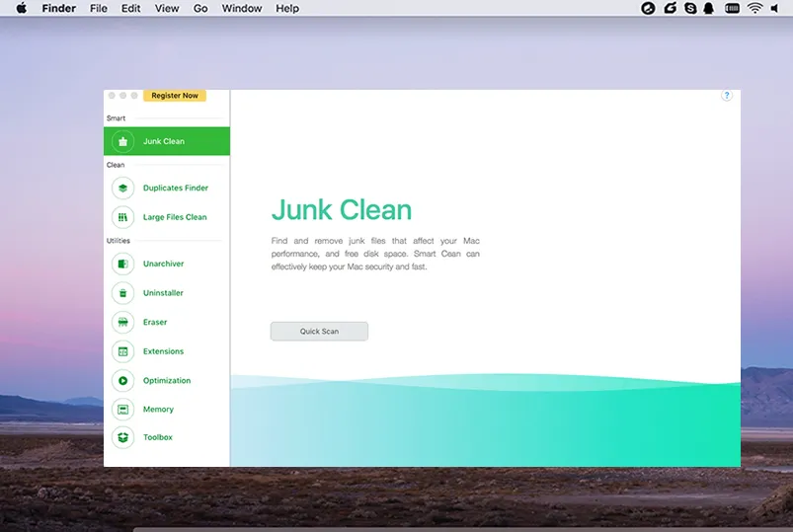Viewport: 793px width, 532px height.
Task: Click the Register Now button
Action: 175,96
